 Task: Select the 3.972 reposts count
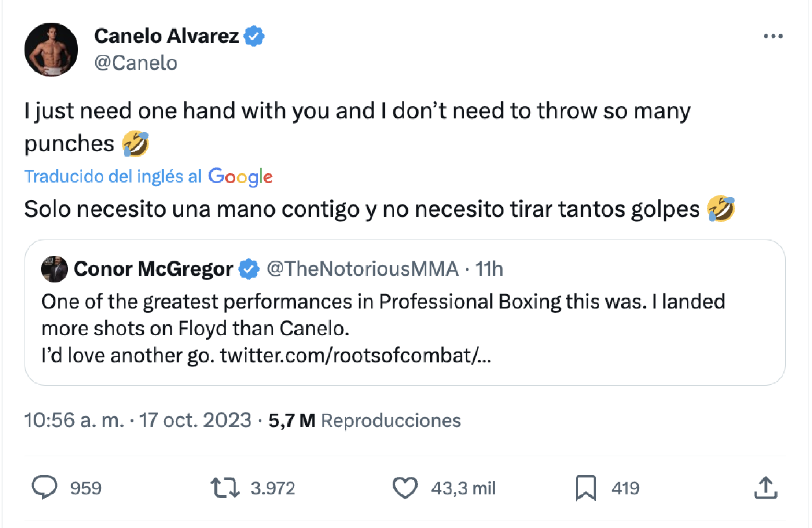pyautogui.click(x=273, y=488)
